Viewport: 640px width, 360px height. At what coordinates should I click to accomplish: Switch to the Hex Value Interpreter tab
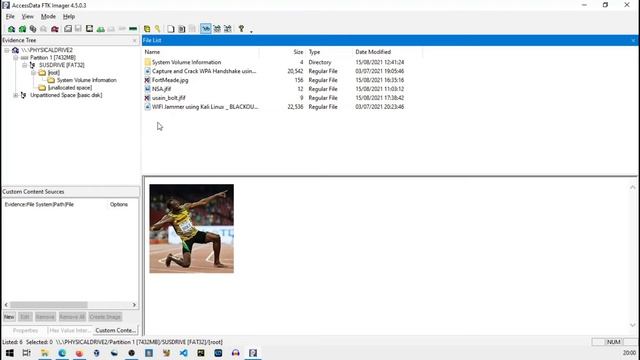pyautogui.click(x=70, y=330)
